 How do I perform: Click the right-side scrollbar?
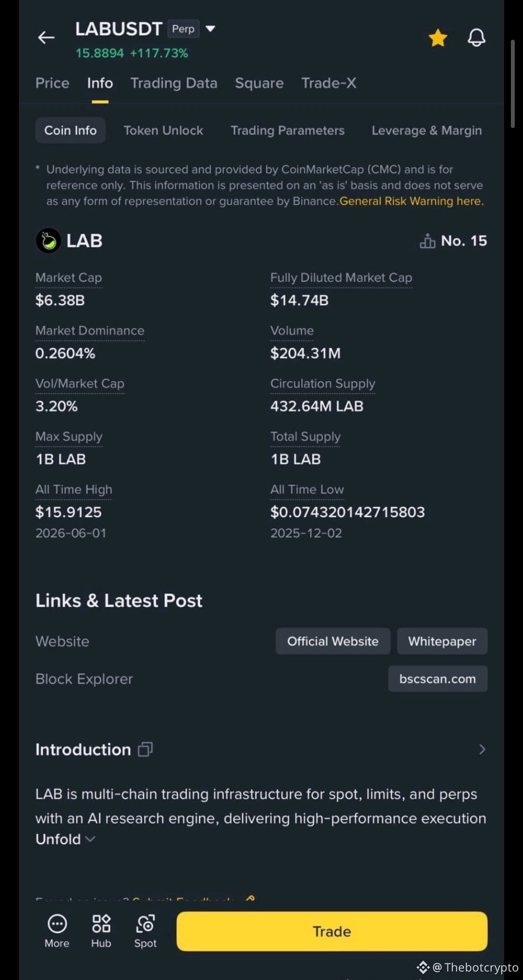[x=512, y=84]
